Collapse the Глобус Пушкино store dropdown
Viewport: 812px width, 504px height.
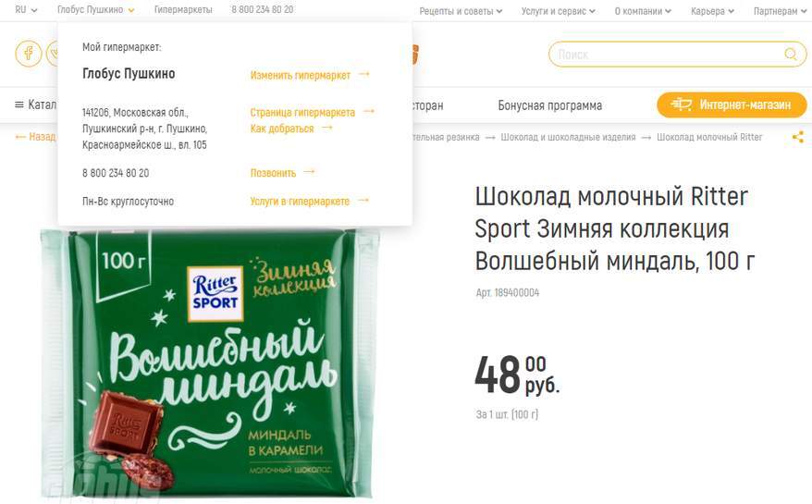tap(96, 10)
